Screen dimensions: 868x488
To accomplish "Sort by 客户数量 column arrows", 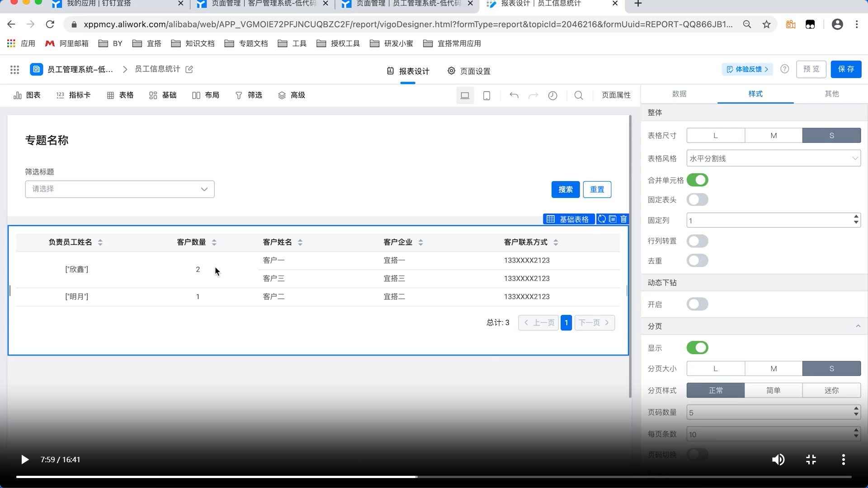I will pos(214,242).
